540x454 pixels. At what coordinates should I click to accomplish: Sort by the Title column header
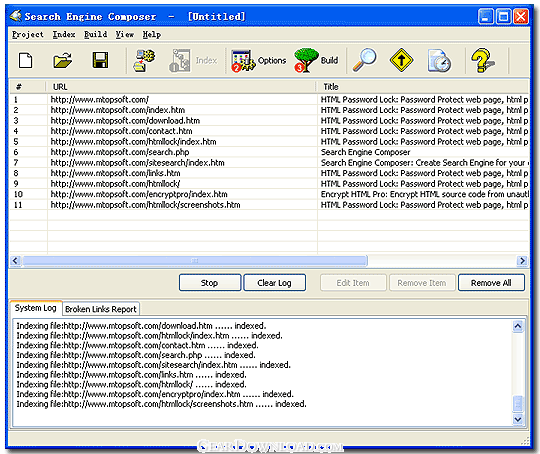pos(423,87)
